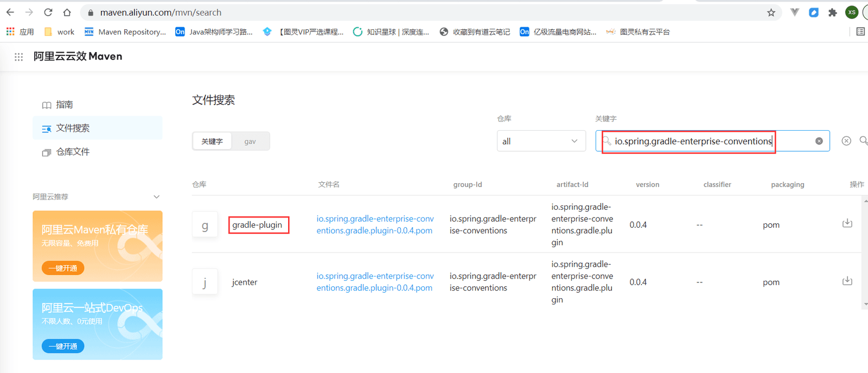Viewport: 868px width, 373px height.
Task: Click the version column header
Action: 648,184
